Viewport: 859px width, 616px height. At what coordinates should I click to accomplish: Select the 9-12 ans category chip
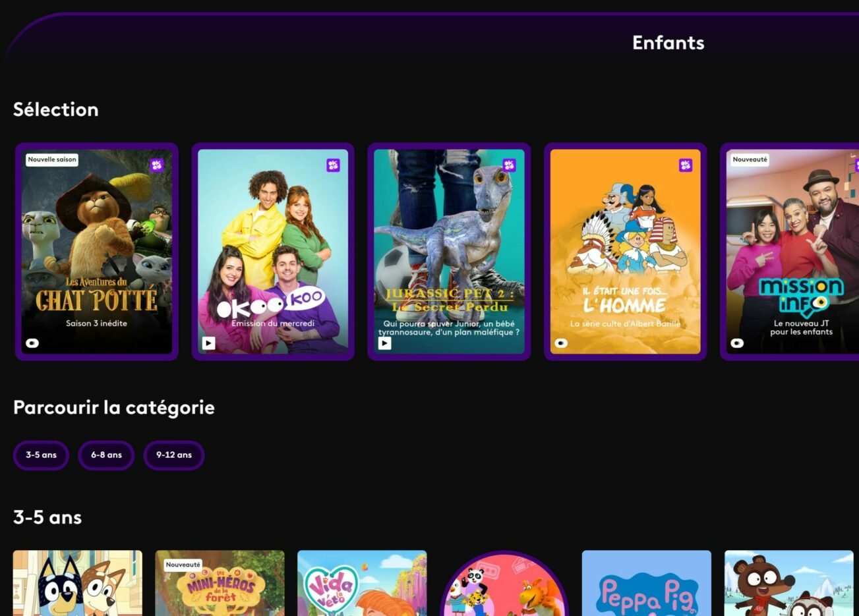click(174, 455)
